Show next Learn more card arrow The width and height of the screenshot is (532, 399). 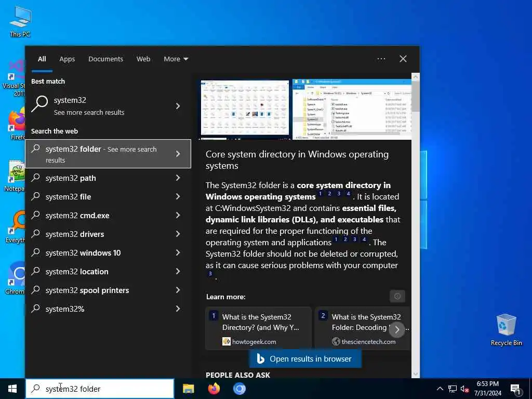click(x=397, y=329)
